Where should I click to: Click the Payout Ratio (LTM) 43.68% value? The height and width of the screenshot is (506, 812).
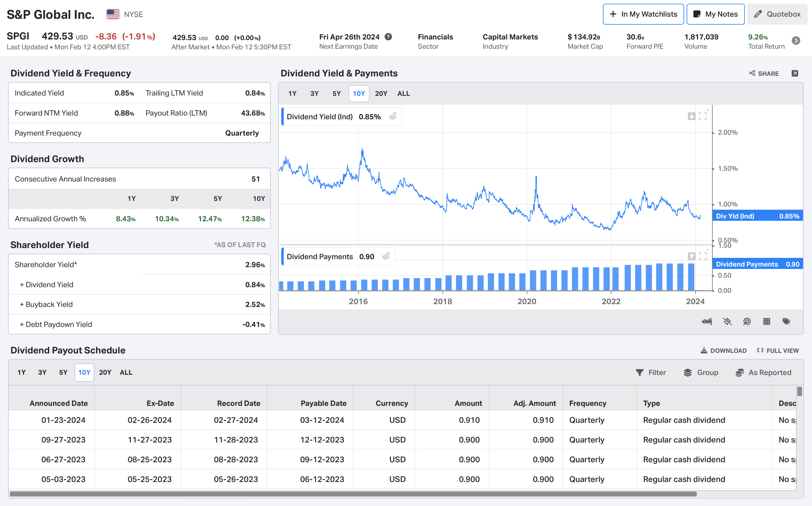[x=253, y=113]
